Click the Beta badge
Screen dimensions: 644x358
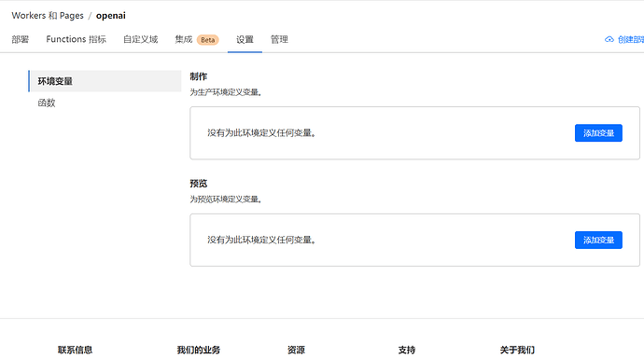click(x=208, y=40)
